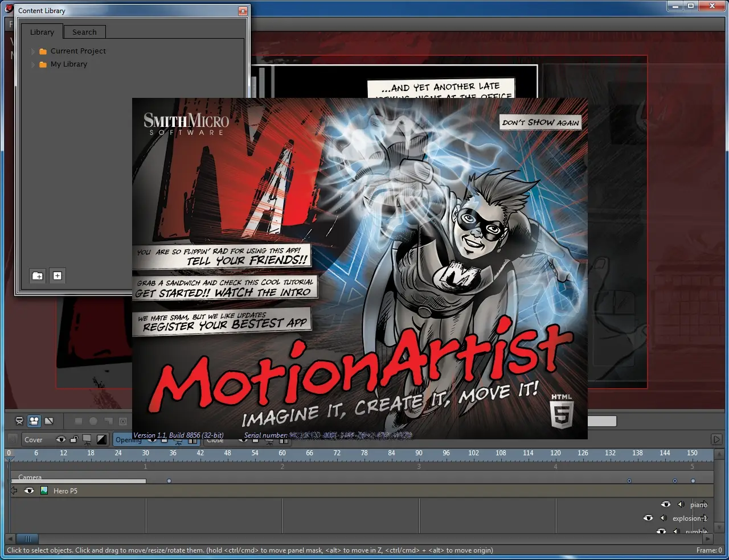This screenshot has height=560, width=729.
Task: Click Don't Show Again on splash
Action: click(540, 122)
